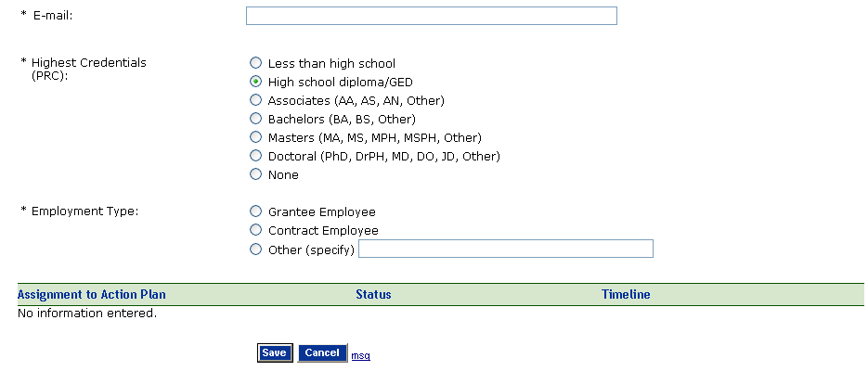Select Masters (MA, MS, MPH, MSPH, Other)
This screenshot has width=868, height=384.
pos(256,137)
